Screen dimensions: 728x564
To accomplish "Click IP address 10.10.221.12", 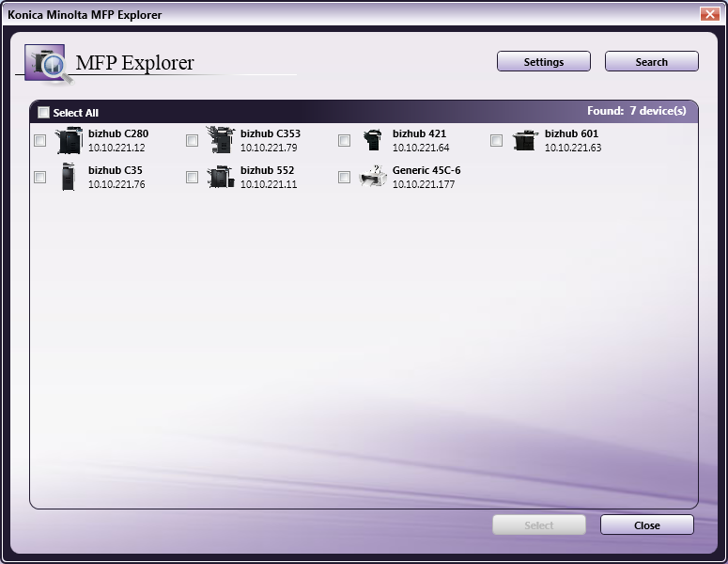I will pyautogui.click(x=116, y=148).
